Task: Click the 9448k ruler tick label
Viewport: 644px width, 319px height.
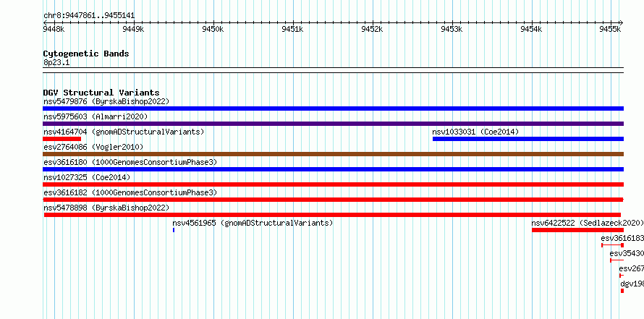Action: tap(54, 29)
